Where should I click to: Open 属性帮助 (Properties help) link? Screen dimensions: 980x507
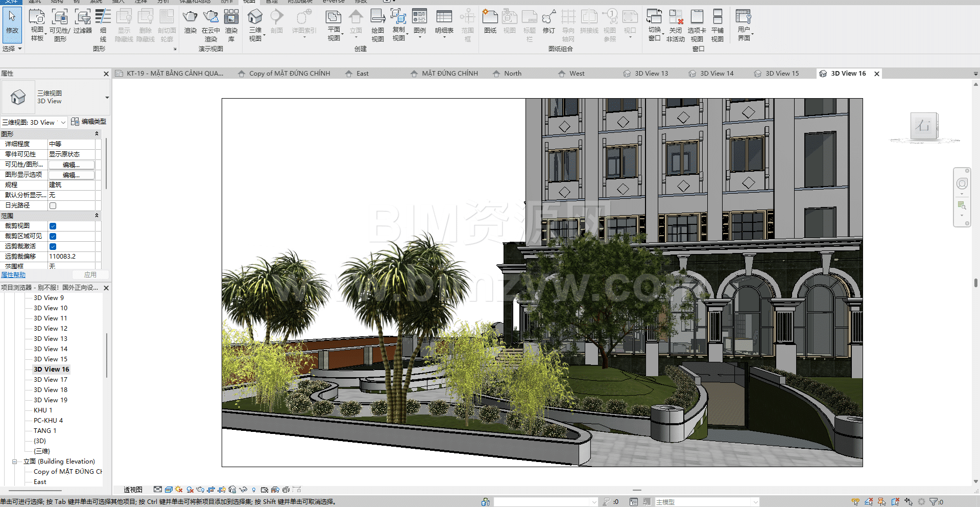[13, 275]
